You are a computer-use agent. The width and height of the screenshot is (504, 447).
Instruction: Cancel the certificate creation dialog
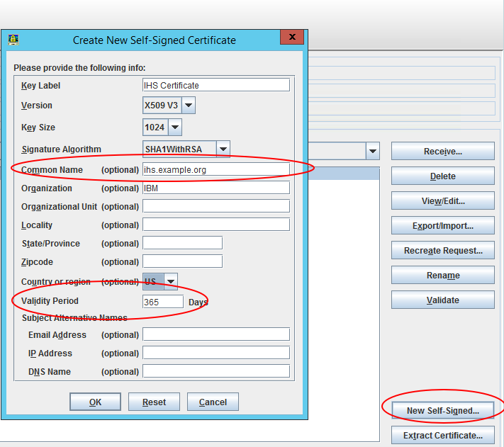point(213,402)
